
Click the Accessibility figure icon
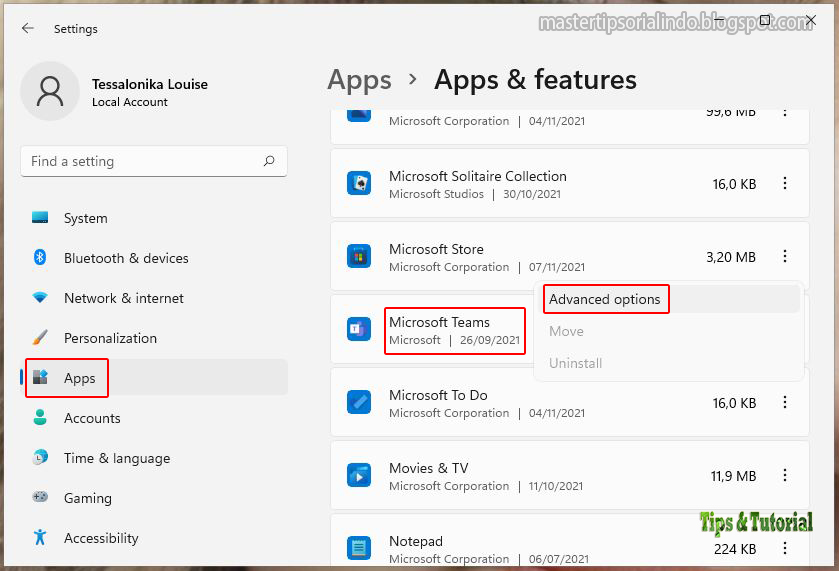40,537
